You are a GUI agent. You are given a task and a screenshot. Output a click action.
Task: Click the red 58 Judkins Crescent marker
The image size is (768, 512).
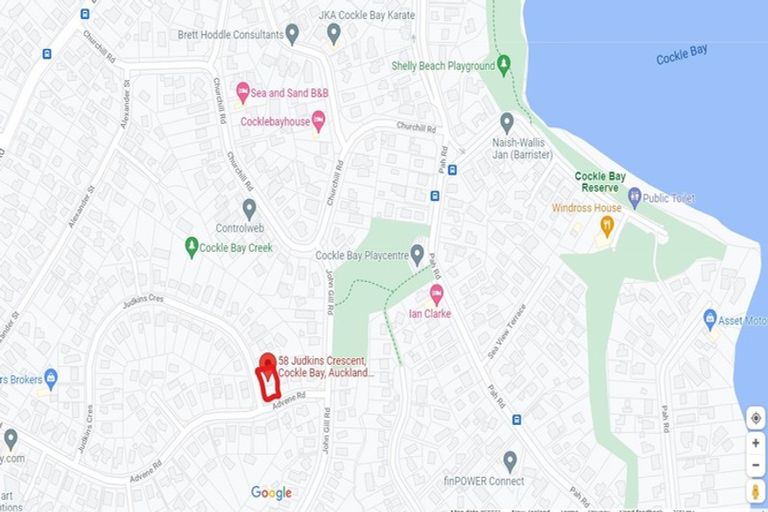[x=267, y=365]
